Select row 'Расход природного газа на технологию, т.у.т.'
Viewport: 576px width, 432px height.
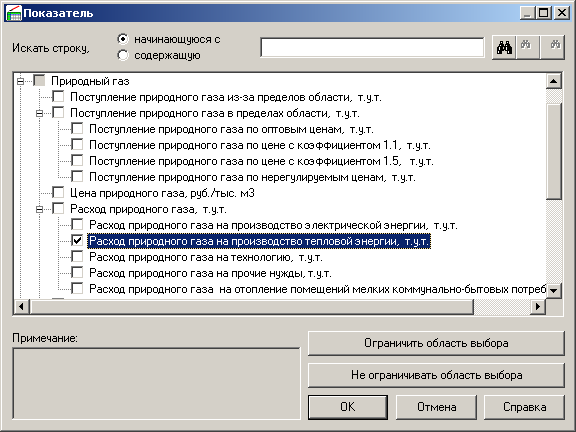tap(206, 257)
